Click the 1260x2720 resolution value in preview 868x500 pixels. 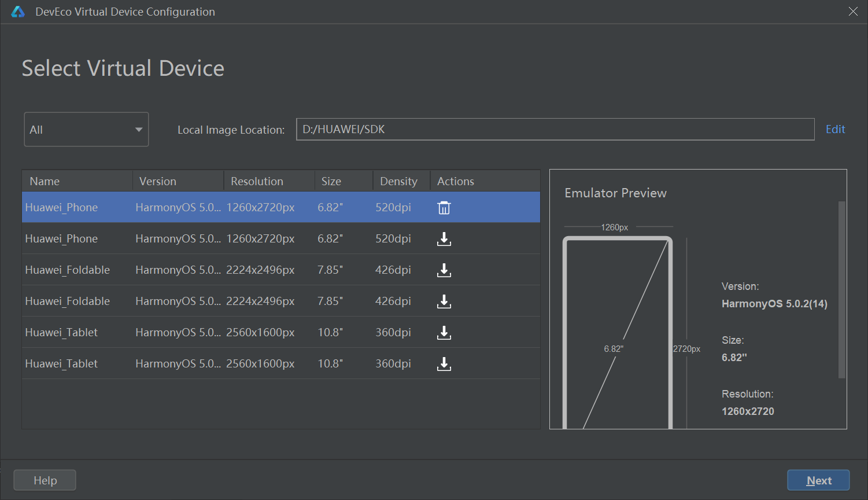(x=748, y=411)
